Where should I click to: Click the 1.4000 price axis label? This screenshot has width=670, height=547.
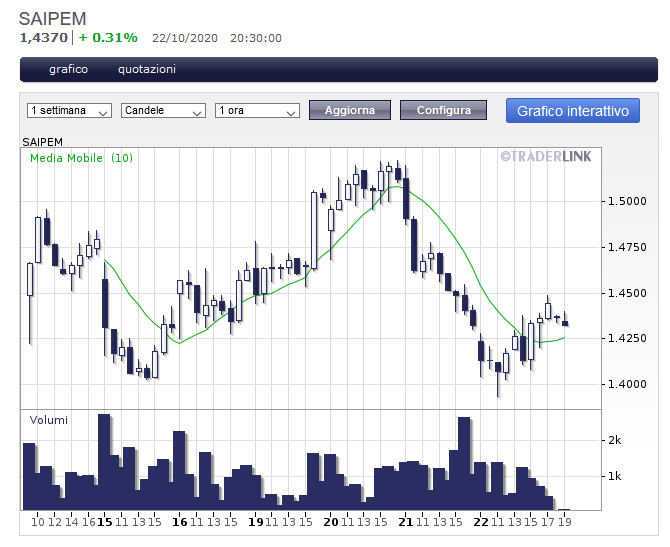pyautogui.click(x=627, y=384)
